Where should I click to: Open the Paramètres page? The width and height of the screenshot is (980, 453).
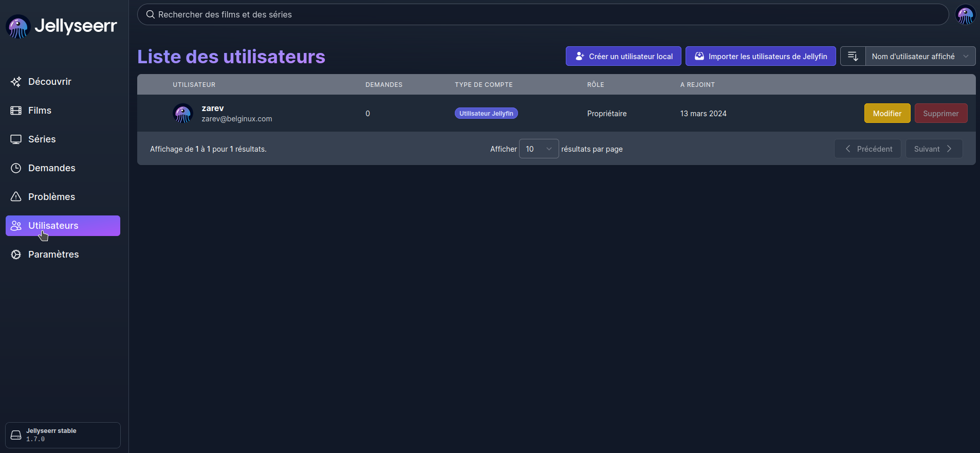(x=63, y=255)
